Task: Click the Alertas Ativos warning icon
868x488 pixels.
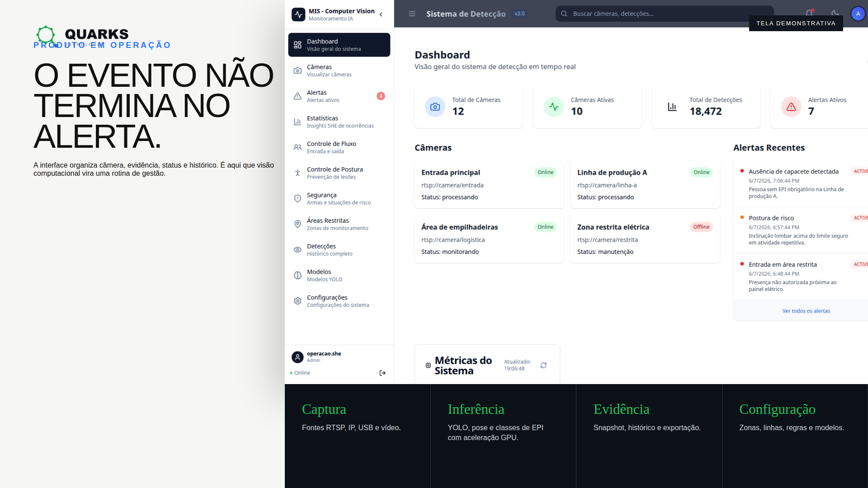Action: coord(791,107)
